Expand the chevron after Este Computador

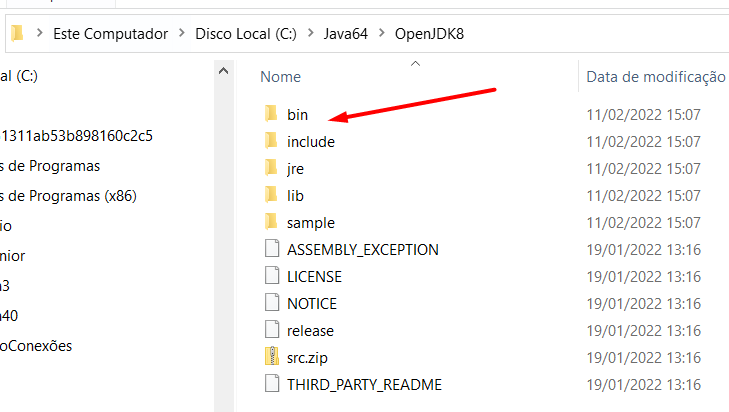[x=182, y=33]
